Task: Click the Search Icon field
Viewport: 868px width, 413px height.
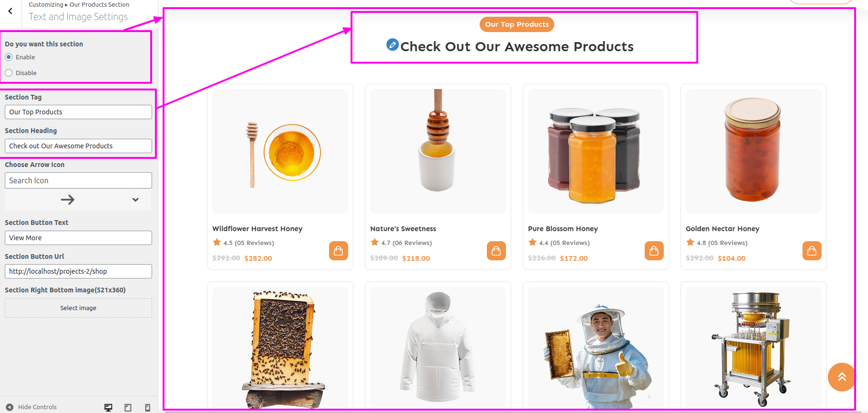Action: 78,180
